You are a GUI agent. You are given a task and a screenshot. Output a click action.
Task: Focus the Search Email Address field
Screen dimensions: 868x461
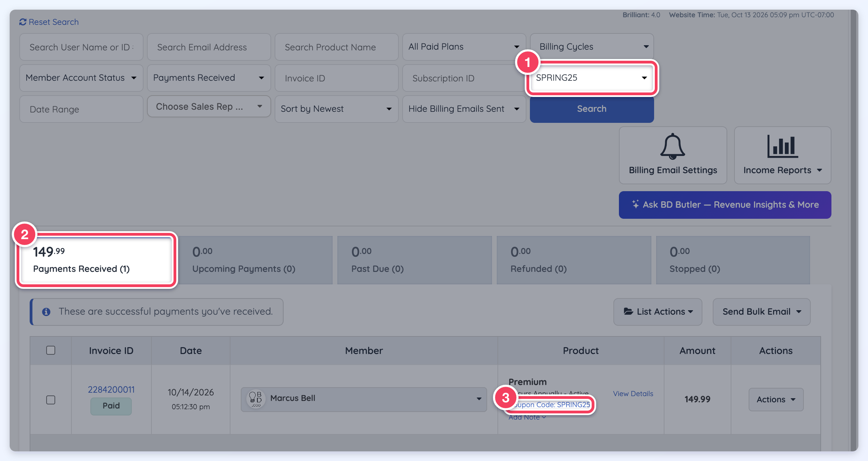point(209,47)
